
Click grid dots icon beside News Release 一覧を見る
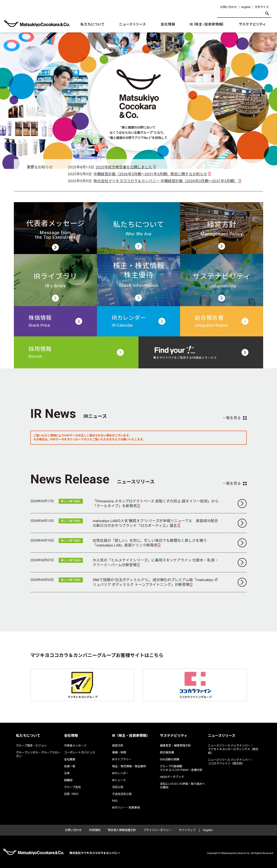[245, 484]
